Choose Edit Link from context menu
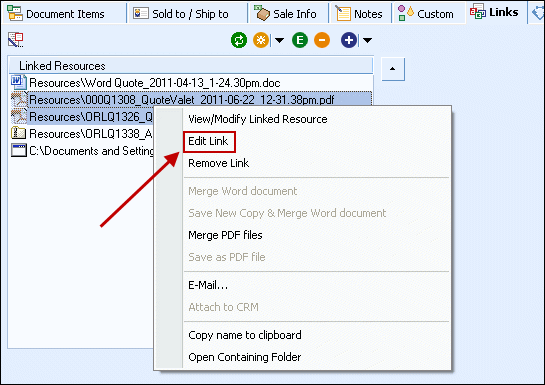The height and width of the screenshot is (385, 545). coord(208,141)
